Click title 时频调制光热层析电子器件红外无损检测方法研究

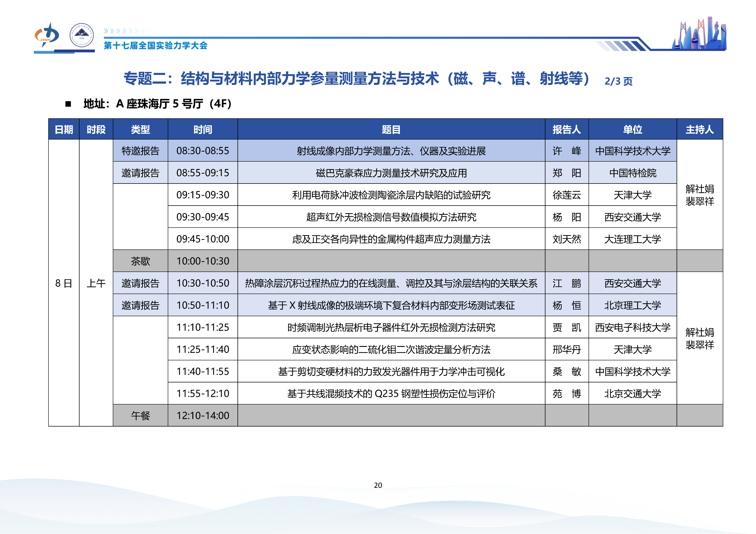[x=391, y=327]
